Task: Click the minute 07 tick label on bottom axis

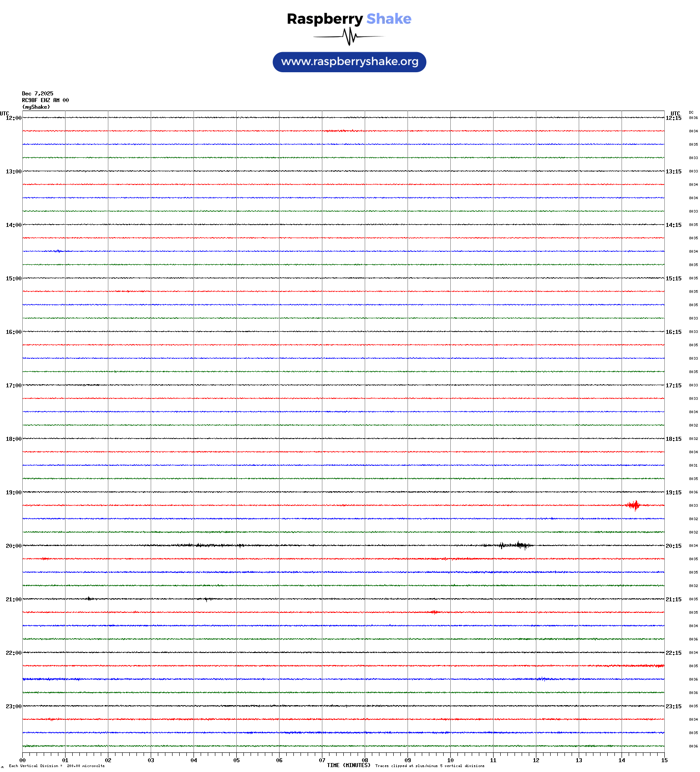Action: [x=322, y=760]
